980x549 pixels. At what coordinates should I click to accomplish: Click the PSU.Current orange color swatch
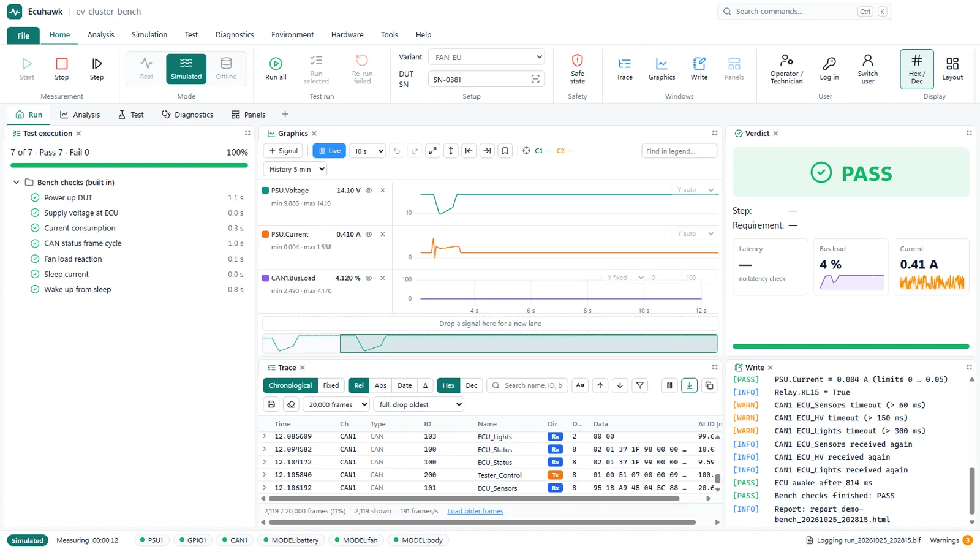[x=265, y=234]
